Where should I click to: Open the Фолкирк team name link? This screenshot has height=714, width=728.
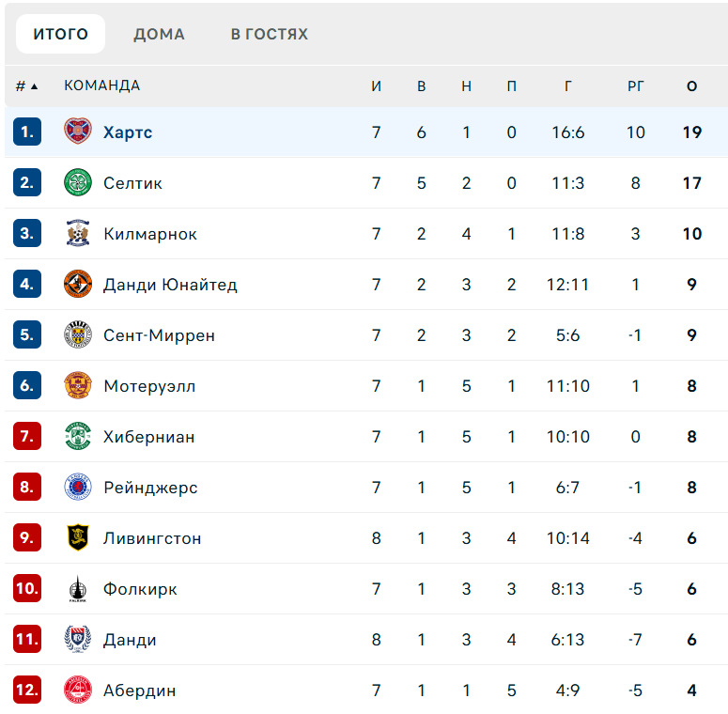(x=140, y=589)
